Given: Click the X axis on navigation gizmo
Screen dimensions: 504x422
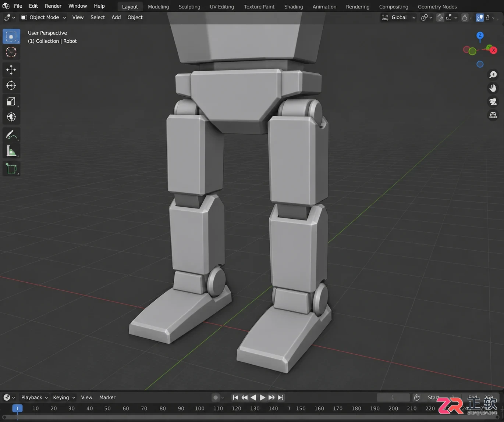Looking at the screenshot, I should coord(493,50).
